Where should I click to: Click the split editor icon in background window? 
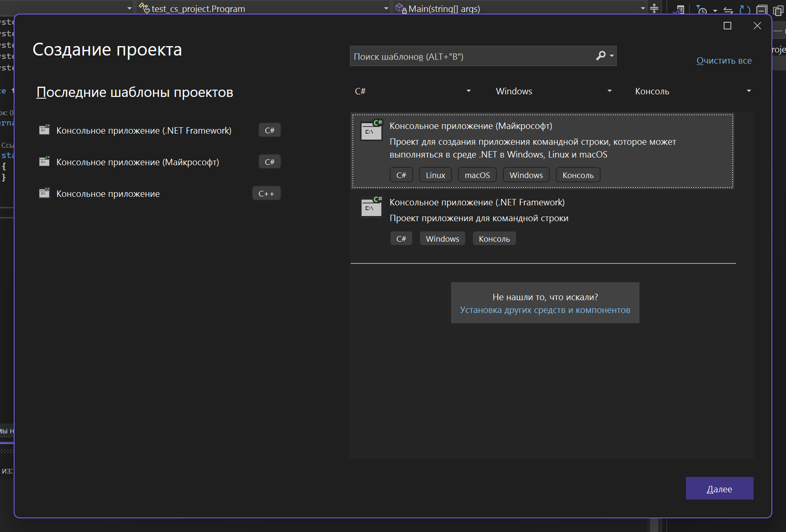(x=654, y=8)
